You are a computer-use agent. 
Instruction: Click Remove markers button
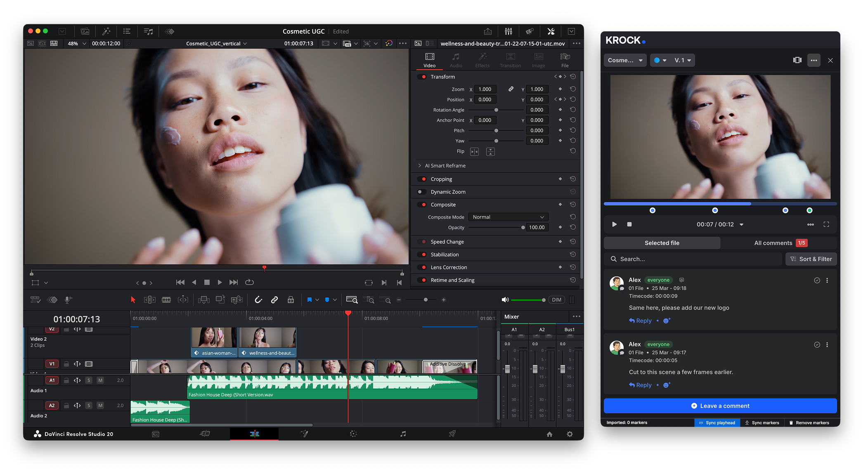tap(809, 423)
